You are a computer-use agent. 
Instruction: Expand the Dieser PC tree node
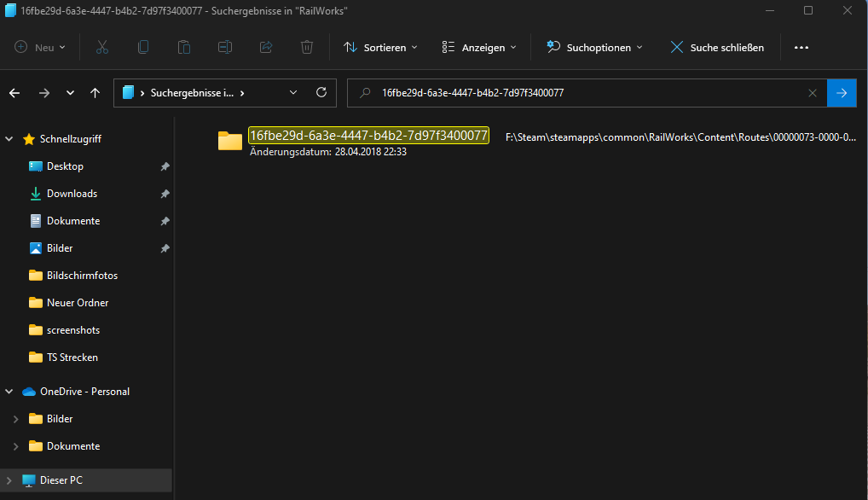[x=9, y=480]
